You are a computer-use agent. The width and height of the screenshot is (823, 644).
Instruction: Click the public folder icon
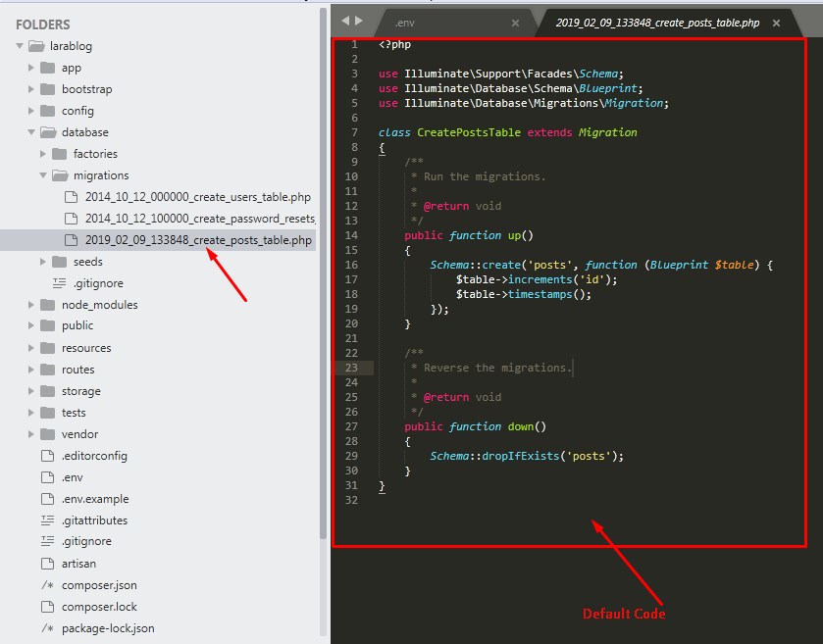(x=48, y=325)
